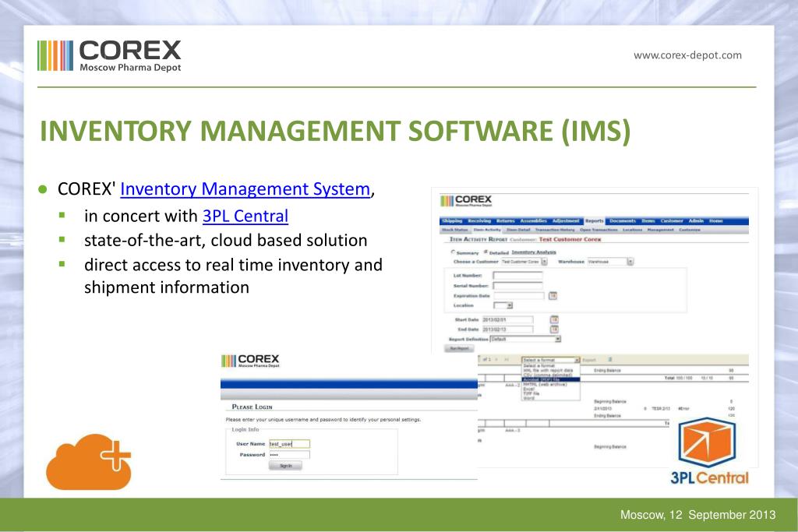798x532 pixels.
Task: Click the Inventory Analysis link
Action: (534, 252)
